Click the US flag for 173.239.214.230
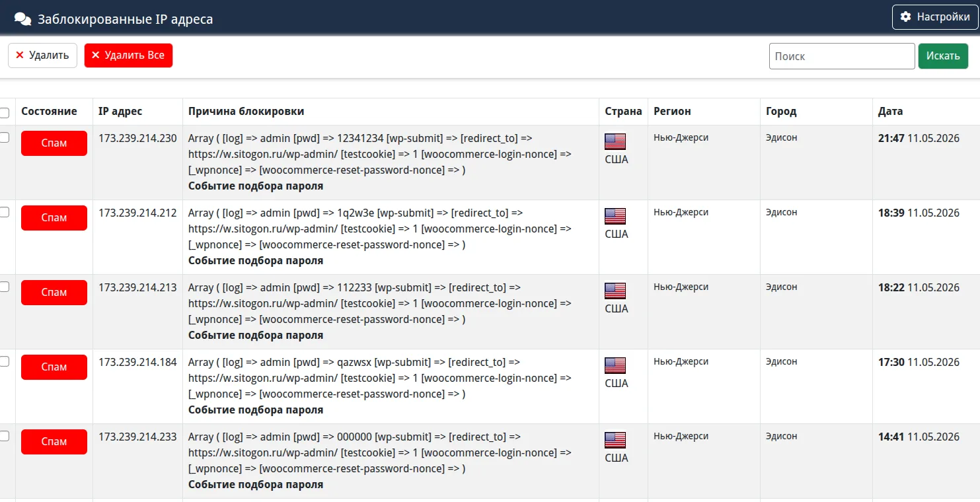 (x=615, y=142)
